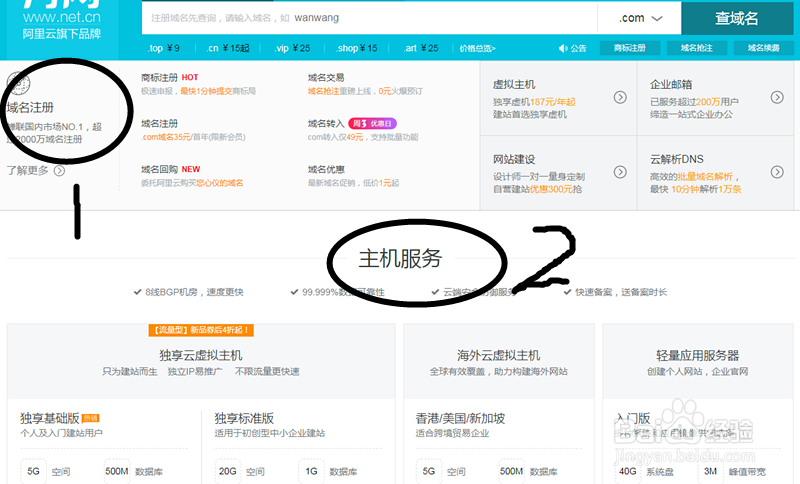800x484 pixels.
Task: Click the 阿里云旗下品牌 tagline
Action: point(62,34)
